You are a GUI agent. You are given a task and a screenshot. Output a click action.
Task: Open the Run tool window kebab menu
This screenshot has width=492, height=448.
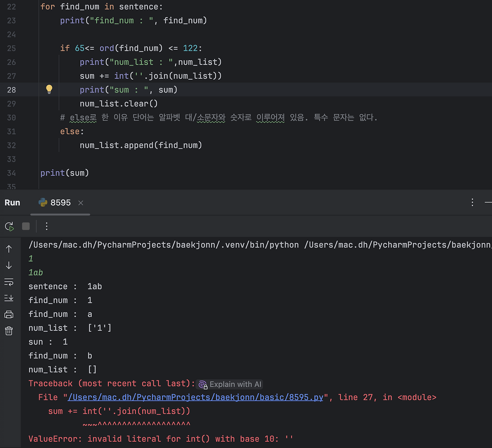click(x=472, y=202)
